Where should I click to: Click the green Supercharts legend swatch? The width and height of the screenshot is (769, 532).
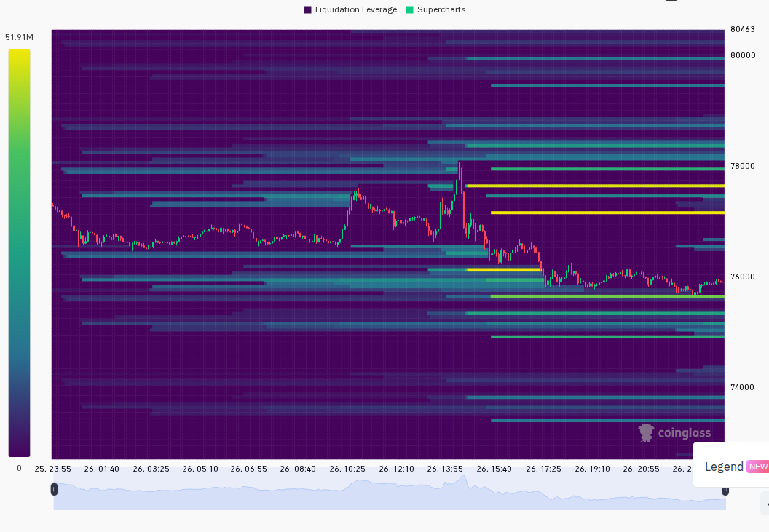409,9
